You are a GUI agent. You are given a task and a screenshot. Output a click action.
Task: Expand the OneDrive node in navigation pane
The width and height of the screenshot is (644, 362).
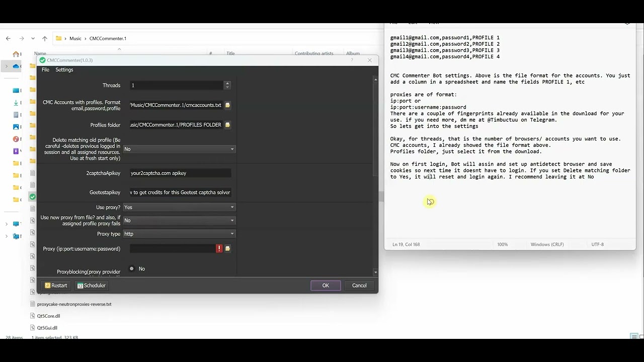pos(7,66)
